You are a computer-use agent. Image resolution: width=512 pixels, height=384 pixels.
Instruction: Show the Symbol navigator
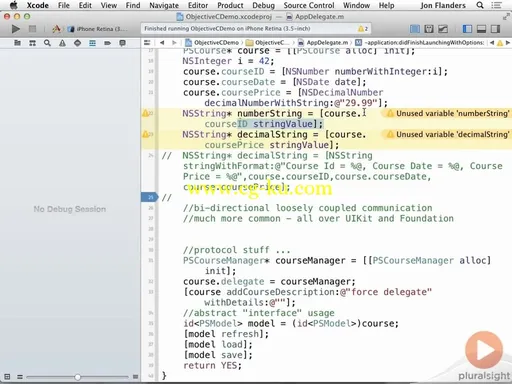pos(32,43)
